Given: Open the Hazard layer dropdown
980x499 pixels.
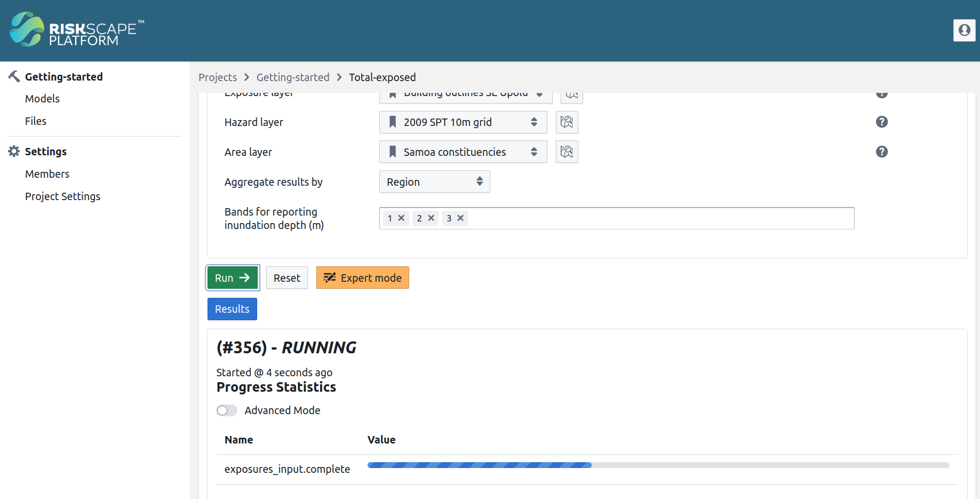Looking at the screenshot, I should (463, 122).
